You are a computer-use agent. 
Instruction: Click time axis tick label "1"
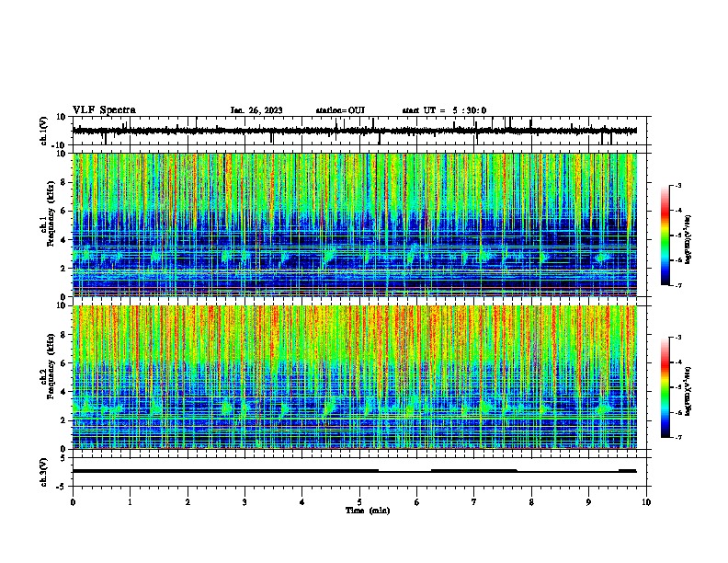[130, 502]
